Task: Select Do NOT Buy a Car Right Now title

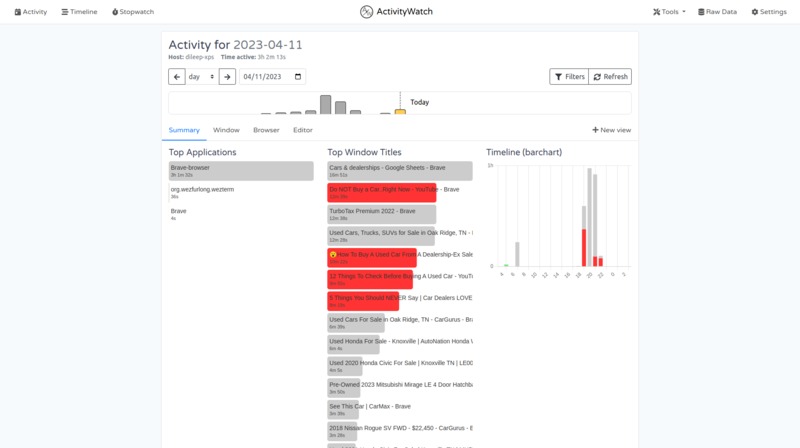Action: pos(400,192)
